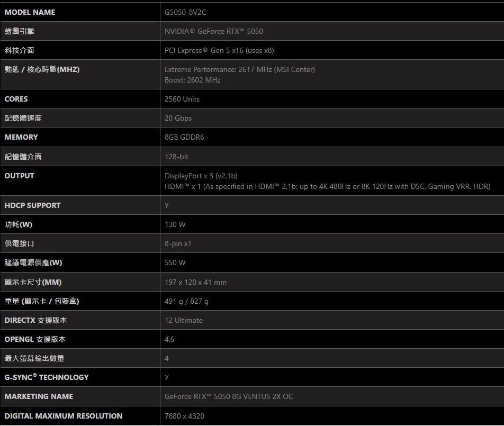Select the G5050-8V2C model value
This screenshot has width=504, height=426.
(x=185, y=12)
